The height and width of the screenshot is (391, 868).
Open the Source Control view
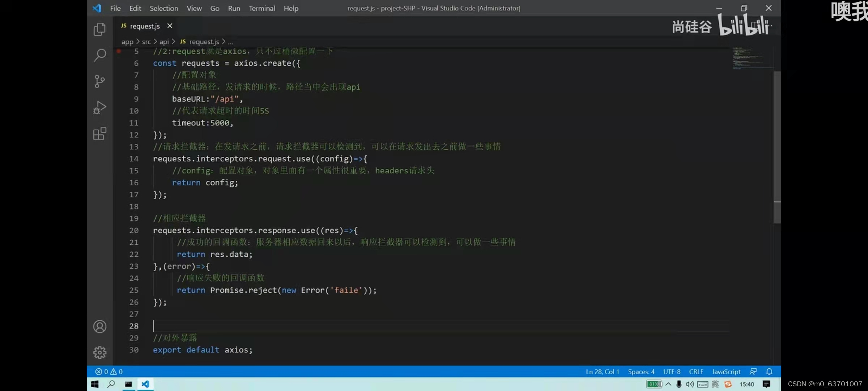pyautogui.click(x=99, y=81)
